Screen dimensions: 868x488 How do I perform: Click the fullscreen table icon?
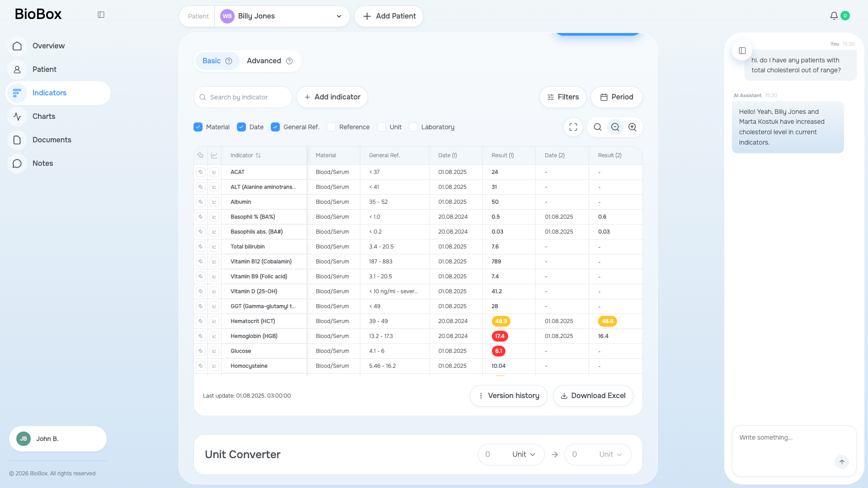(573, 127)
